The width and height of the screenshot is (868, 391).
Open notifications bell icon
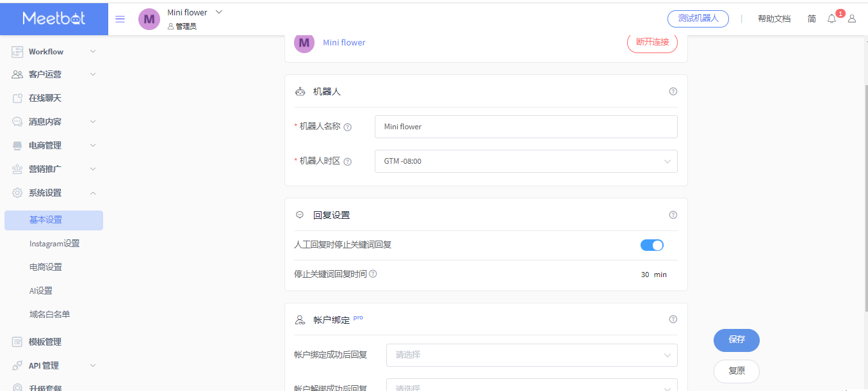tap(831, 19)
